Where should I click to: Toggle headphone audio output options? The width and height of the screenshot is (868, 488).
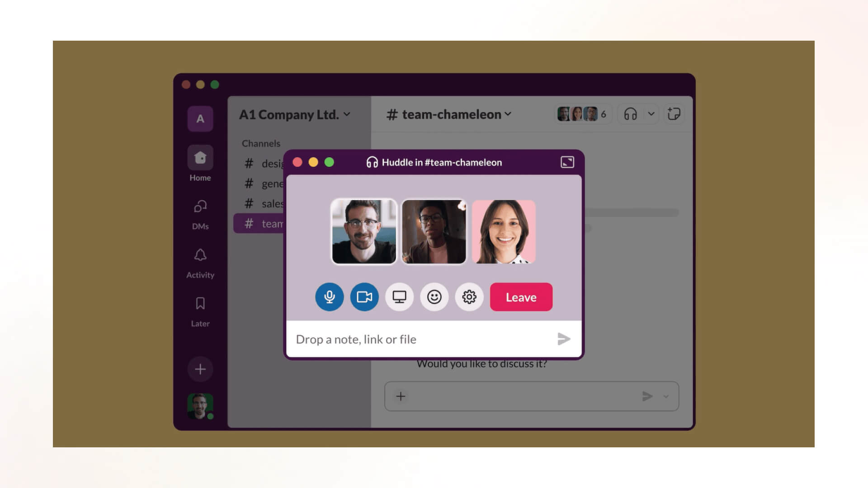coord(651,114)
